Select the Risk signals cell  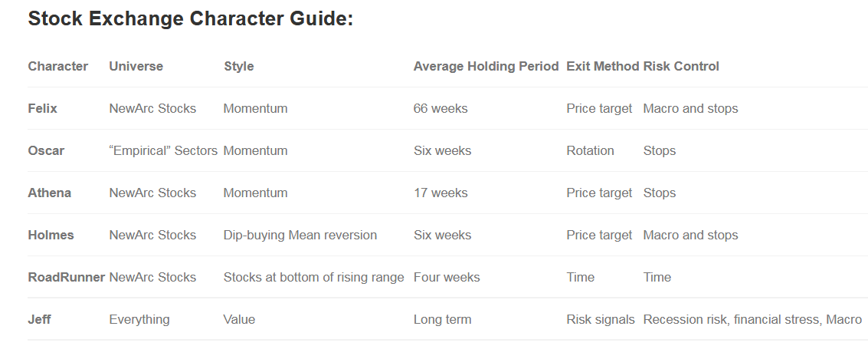pos(601,319)
